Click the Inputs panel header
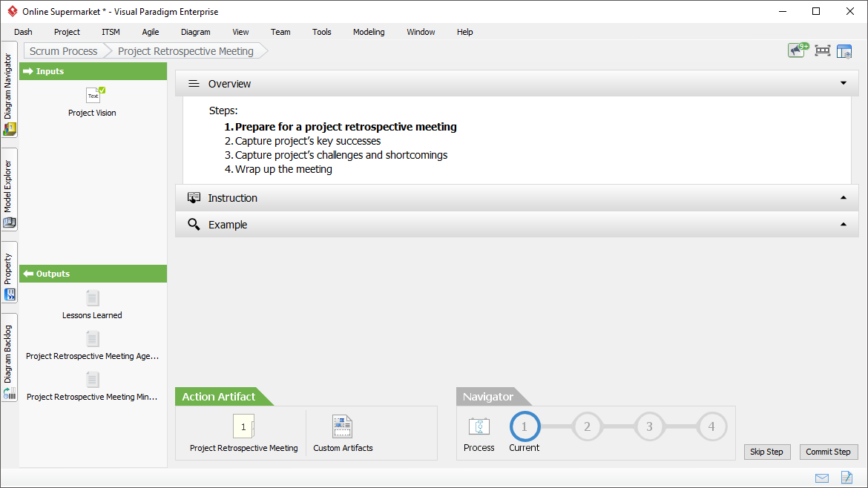Viewport: 868px width, 488px height. 93,71
